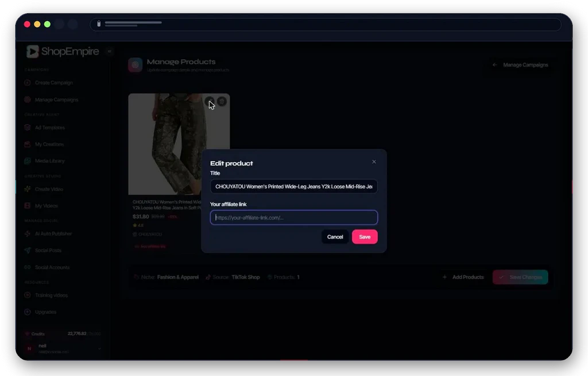Click the Ad Templates layers icon
Screen dimensions: 588x376
coord(28,128)
